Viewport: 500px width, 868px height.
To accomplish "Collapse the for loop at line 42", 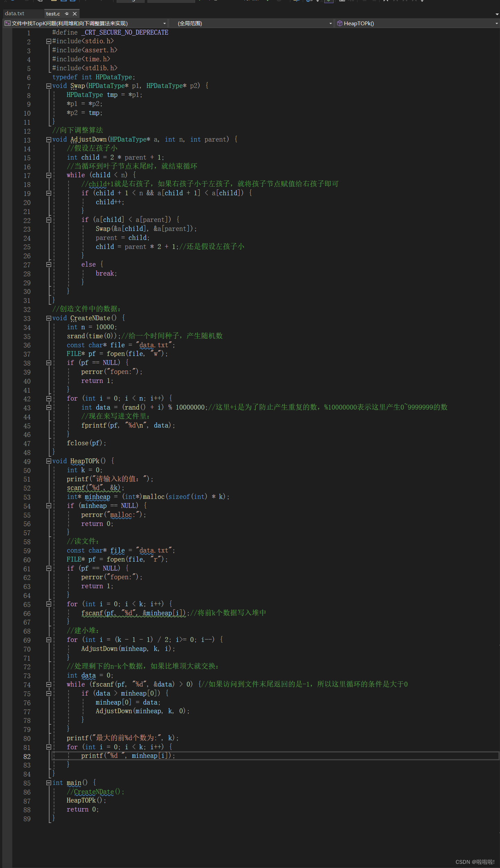I will click(49, 399).
